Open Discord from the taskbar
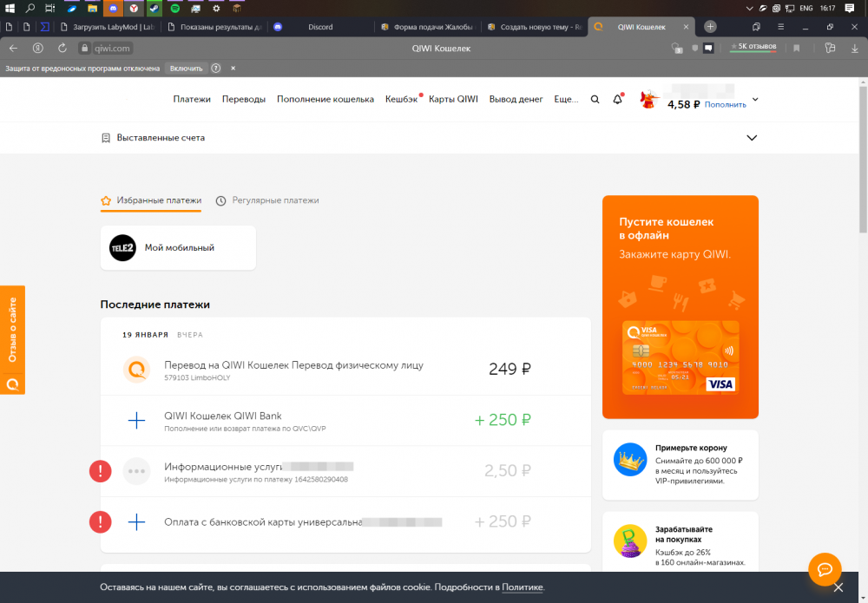Viewport: 868px width, 603px height. pos(113,9)
